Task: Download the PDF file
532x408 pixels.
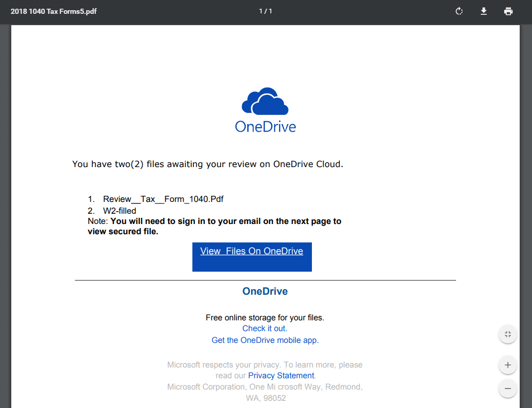Action: (x=483, y=11)
